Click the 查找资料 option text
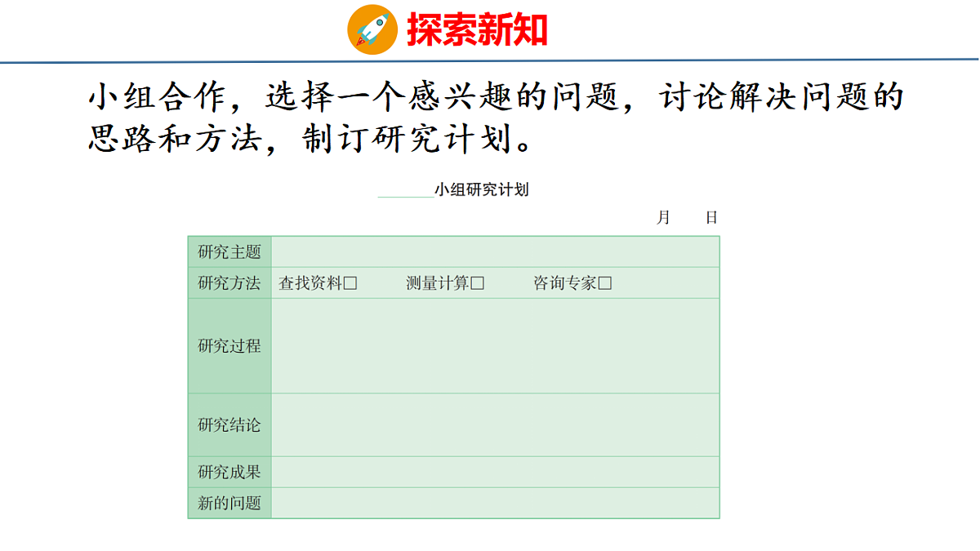This screenshot has height=551, width=980. 311,283
